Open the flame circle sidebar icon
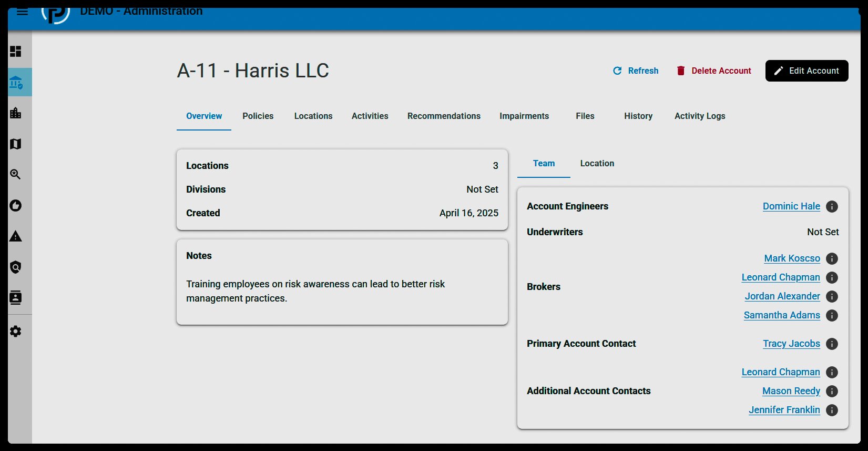Image resolution: width=868 pixels, height=451 pixels. click(x=16, y=205)
